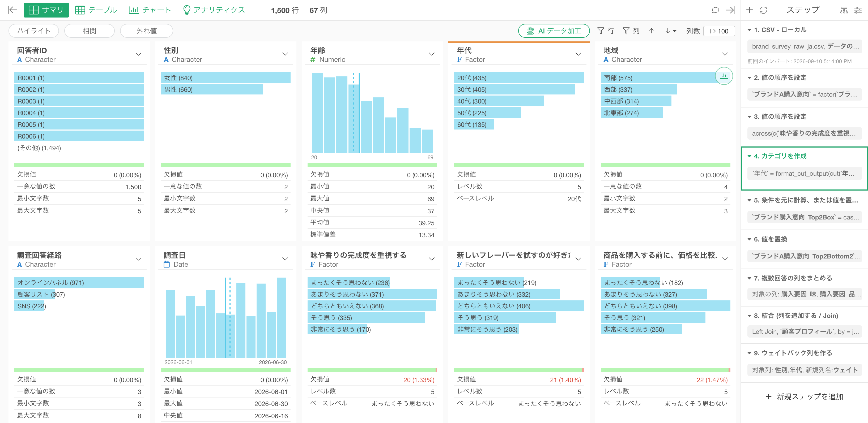Click the Character type icon of 地域

tap(606, 60)
